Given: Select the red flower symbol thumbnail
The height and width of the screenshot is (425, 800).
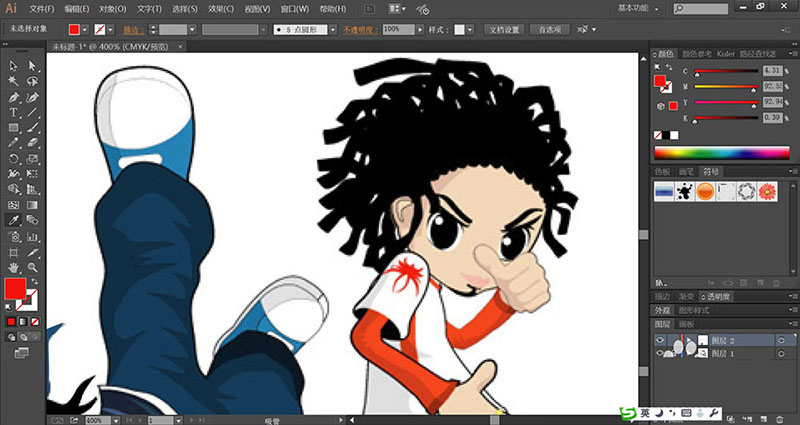Looking at the screenshot, I should tap(767, 191).
